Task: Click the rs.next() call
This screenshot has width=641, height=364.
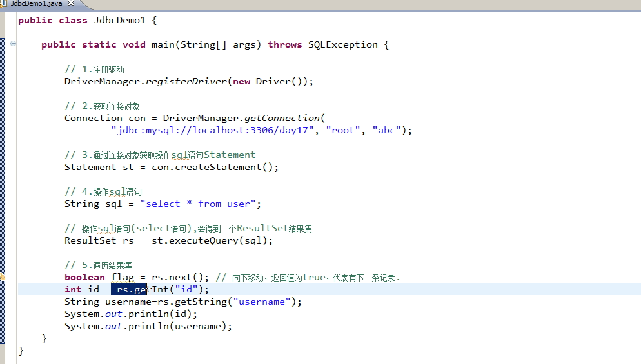Action: [177, 278]
